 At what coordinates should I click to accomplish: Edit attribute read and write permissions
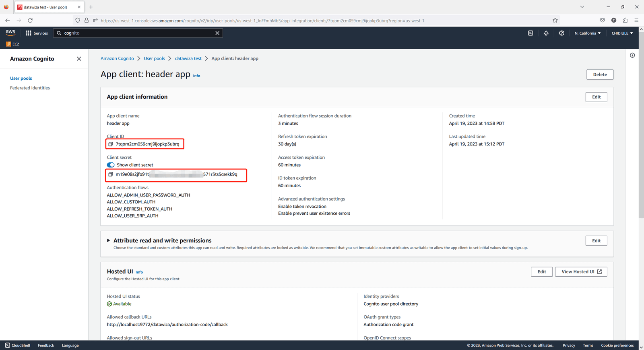(596, 241)
